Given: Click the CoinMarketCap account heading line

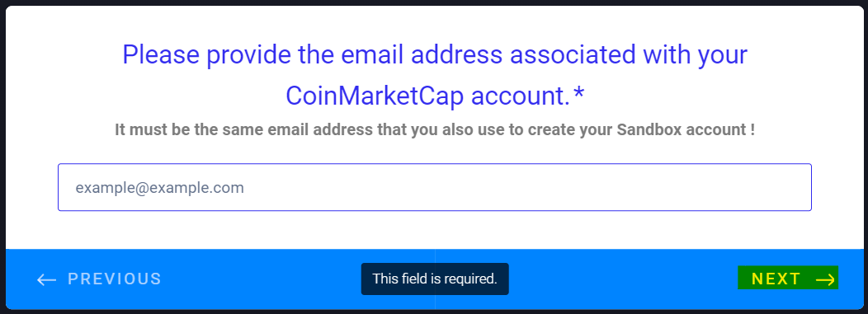Looking at the screenshot, I should [x=435, y=96].
